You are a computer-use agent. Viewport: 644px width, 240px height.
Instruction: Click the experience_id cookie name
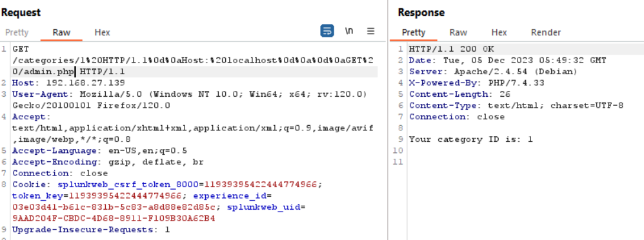coord(230,195)
